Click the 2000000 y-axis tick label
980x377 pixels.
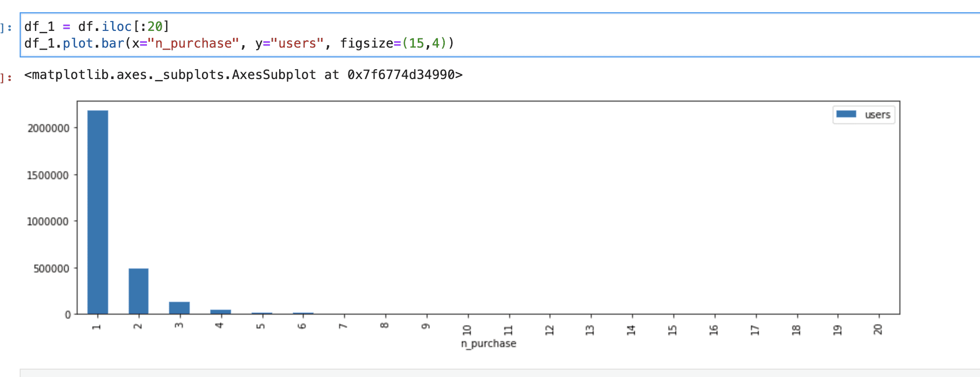48,129
